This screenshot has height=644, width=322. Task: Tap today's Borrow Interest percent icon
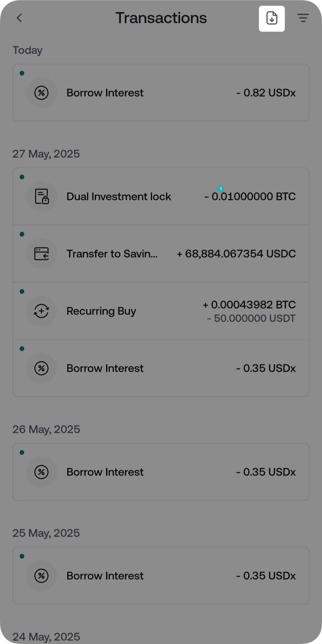click(41, 93)
